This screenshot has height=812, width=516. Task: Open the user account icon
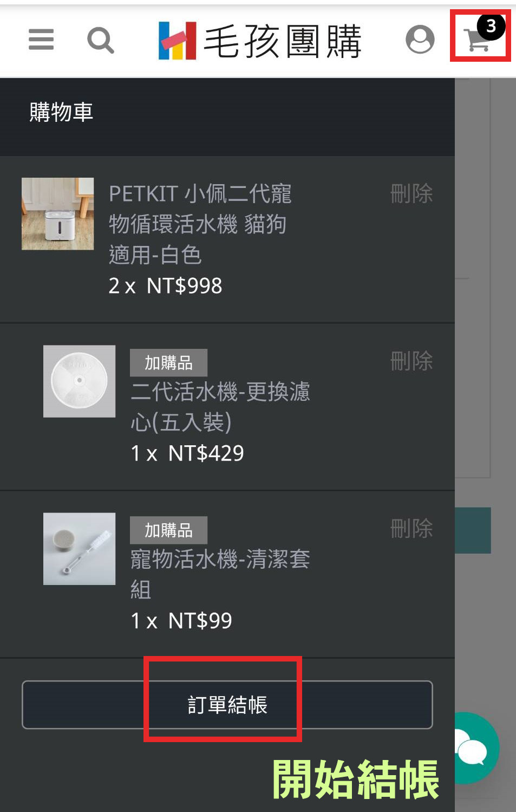[x=420, y=40]
